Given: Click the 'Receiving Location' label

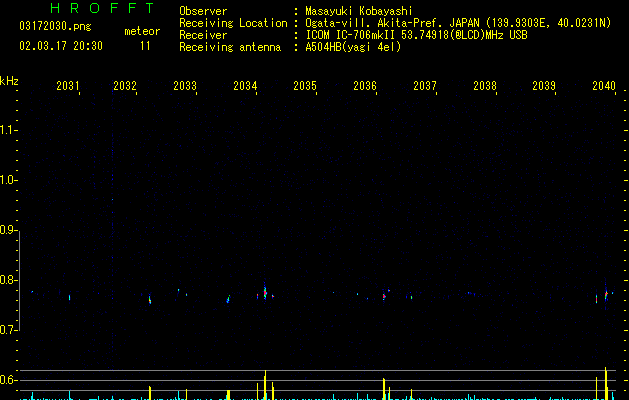Looking at the screenshot, I should [x=233, y=23].
